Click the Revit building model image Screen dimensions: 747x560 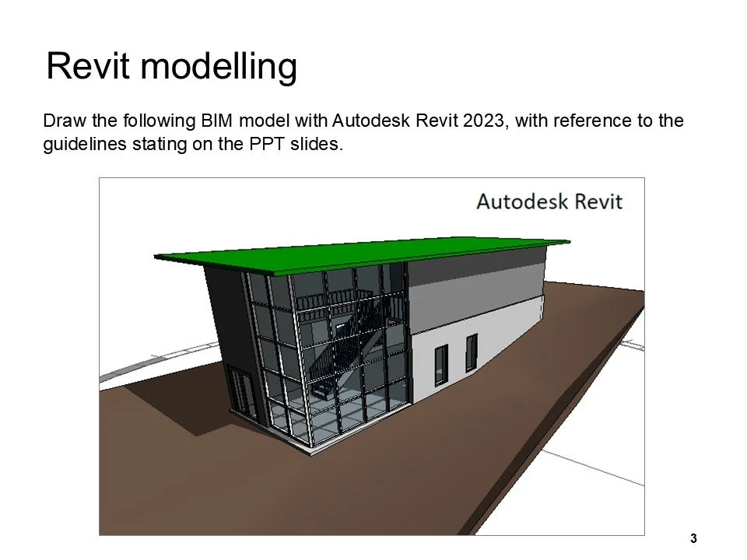coord(372,357)
